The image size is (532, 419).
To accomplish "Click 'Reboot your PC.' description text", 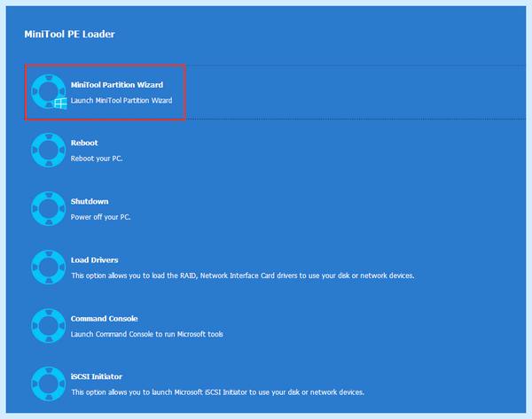I will coord(97,159).
